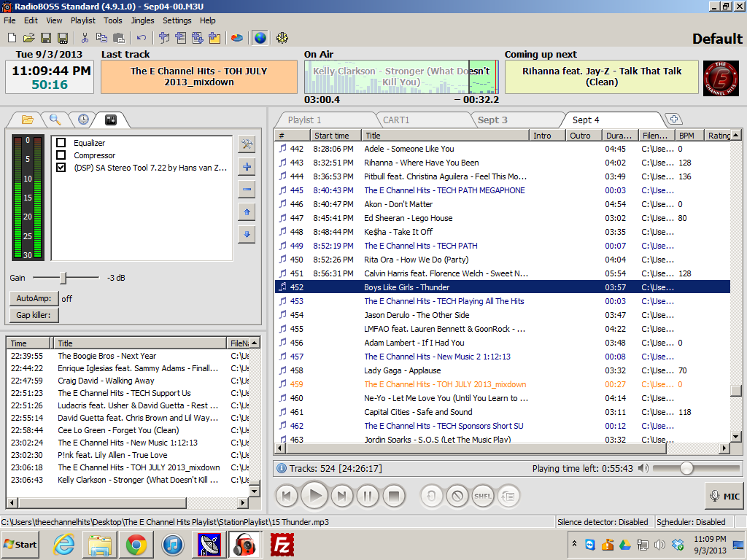Viewport: 747px width, 560px height.
Task: Toggle the repeat track button
Action: pos(432,496)
